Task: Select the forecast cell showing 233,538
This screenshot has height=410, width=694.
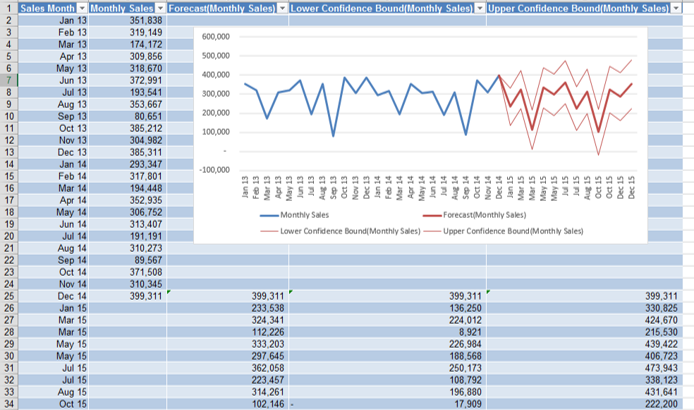Action: [227, 308]
